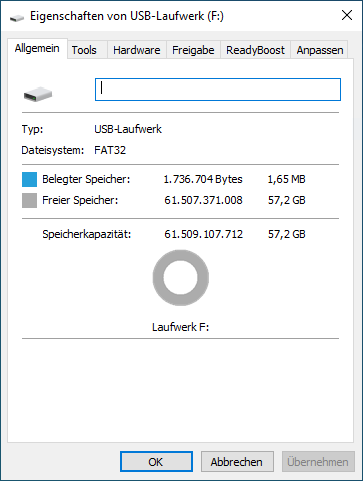Click the Speicherkapazität label

click(x=87, y=234)
